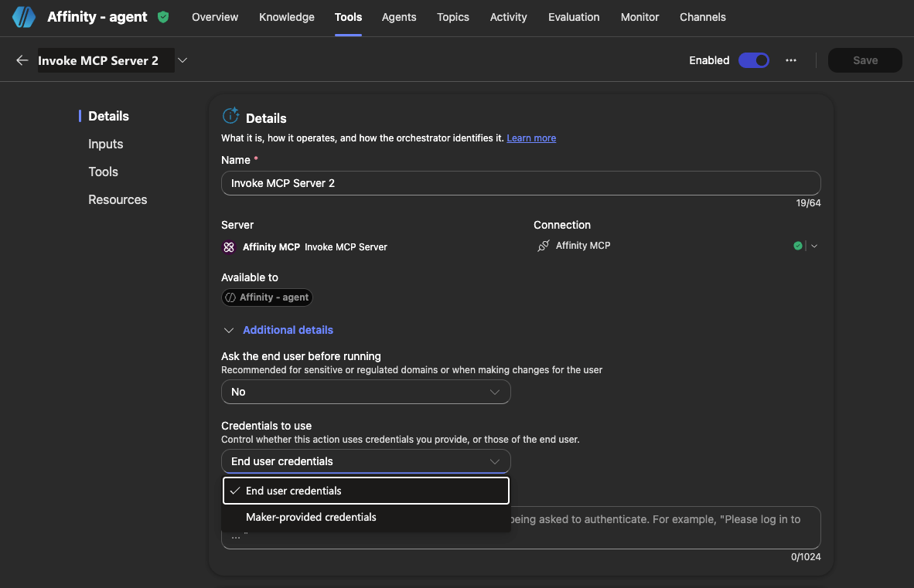Close the End user credentials combo box
Screen dimensions: 914x588
[x=366, y=461]
